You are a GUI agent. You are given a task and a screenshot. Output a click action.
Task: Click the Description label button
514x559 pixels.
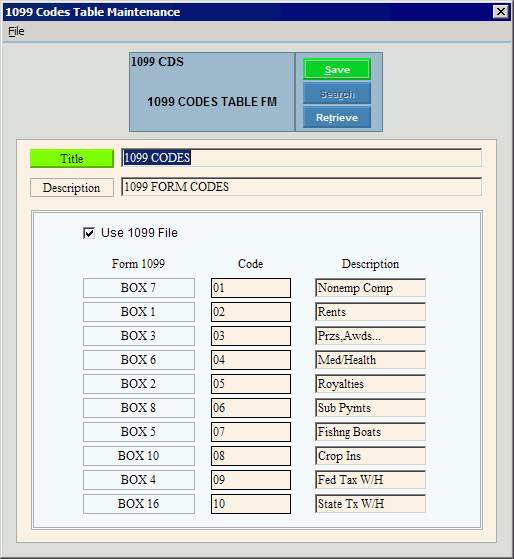pyautogui.click(x=72, y=188)
